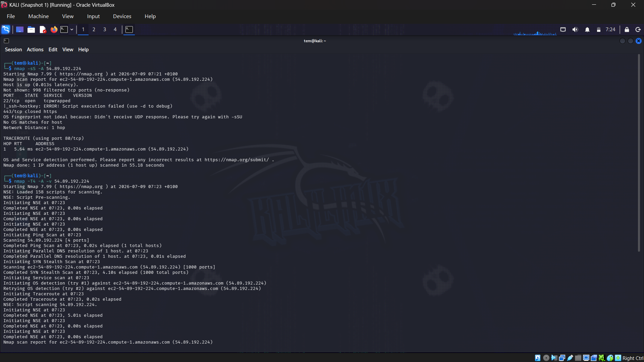Screen dimensions: 644x362
Task: Click 'No OS matches for host' line
Action: pyautogui.click(x=33, y=122)
